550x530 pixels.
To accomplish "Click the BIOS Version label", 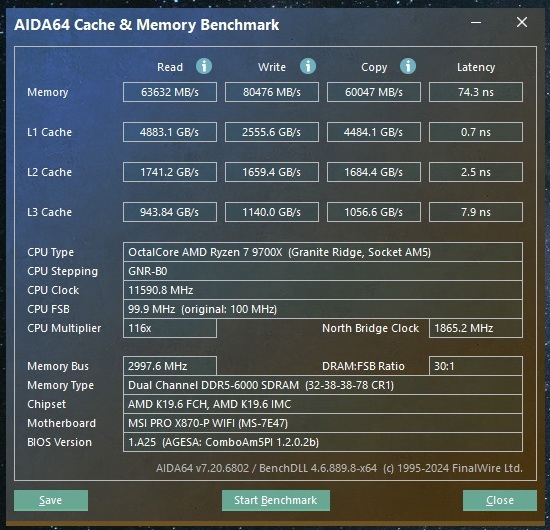I will click(59, 442).
